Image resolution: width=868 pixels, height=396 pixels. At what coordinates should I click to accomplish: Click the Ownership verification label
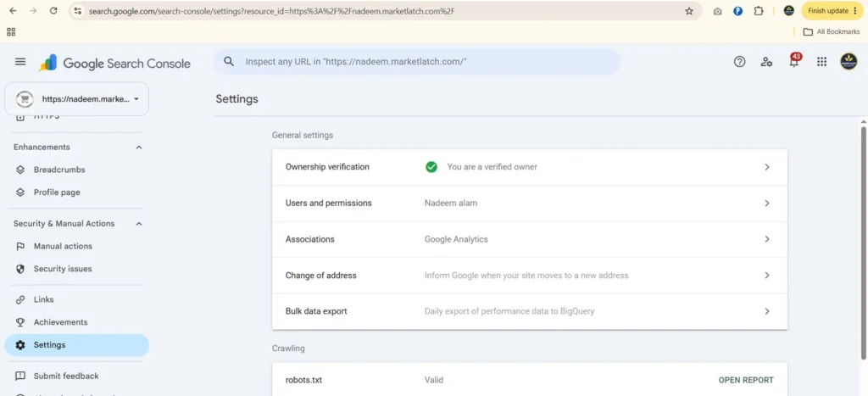[x=327, y=167]
